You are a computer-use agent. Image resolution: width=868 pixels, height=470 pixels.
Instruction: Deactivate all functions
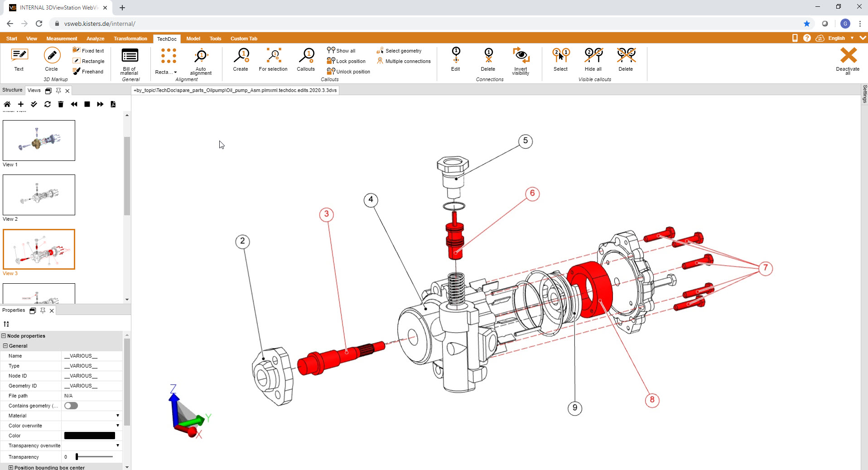pyautogui.click(x=848, y=61)
